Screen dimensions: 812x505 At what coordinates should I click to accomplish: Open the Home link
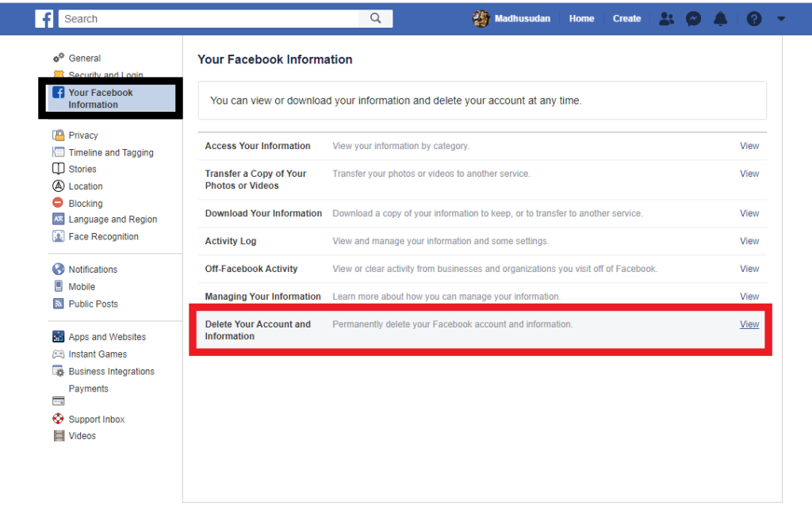pyautogui.click(x=581, y=19)
